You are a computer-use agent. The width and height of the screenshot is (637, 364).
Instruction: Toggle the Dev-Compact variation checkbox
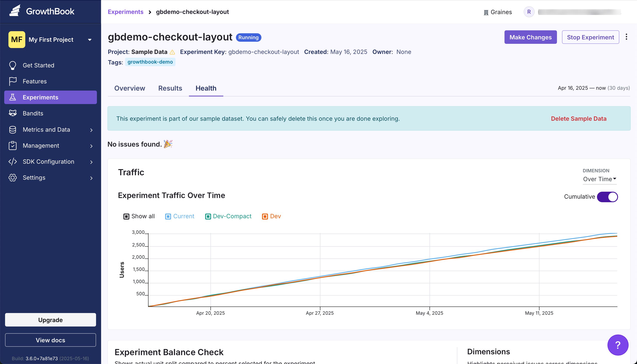pyautogui.click(x=208, y=217)
